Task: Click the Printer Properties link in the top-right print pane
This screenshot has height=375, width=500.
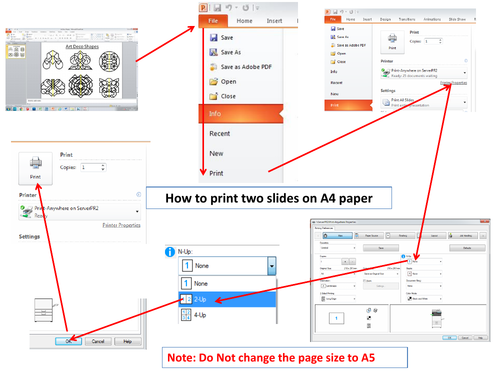Action: point(453,83)
